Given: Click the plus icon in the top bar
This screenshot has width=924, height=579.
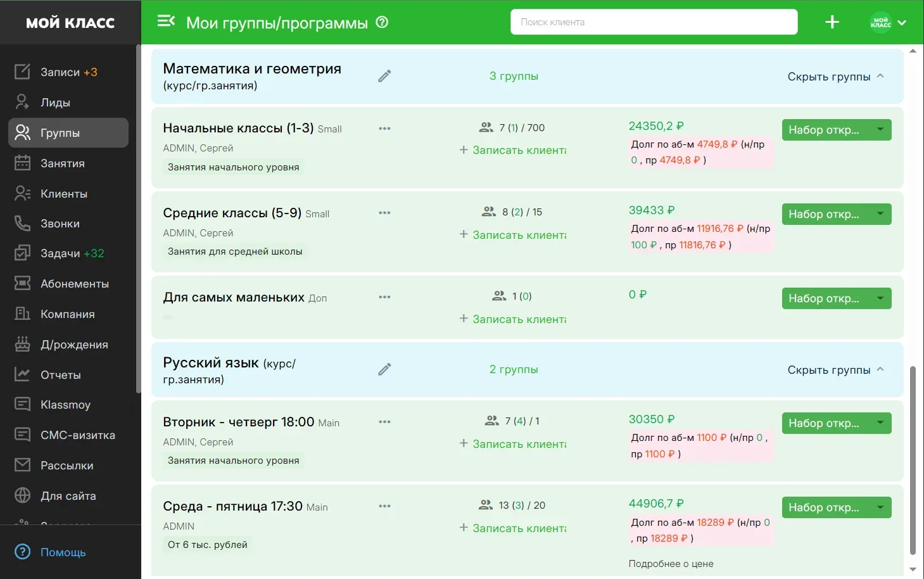Looking at the screenshot, I should (832, 22).
